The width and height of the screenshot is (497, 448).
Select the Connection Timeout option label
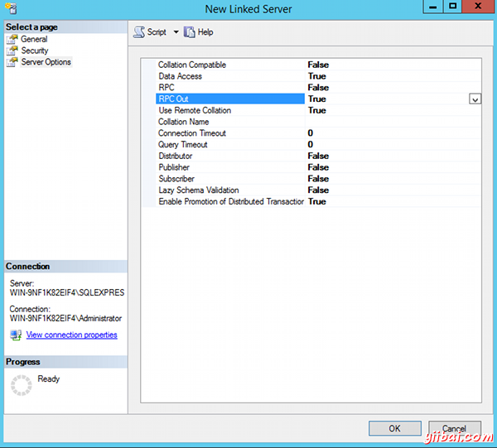tap(192, 133)
